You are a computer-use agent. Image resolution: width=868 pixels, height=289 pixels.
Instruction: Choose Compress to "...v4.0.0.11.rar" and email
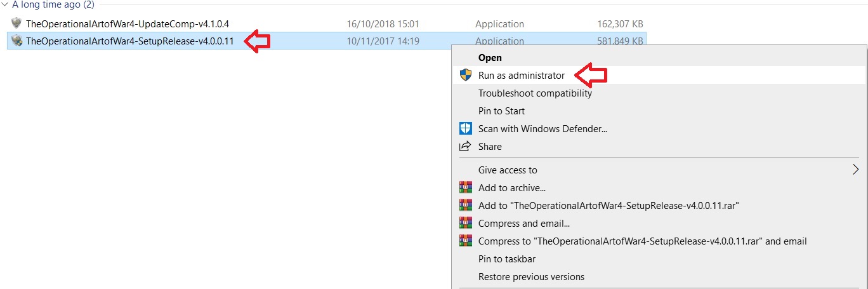(x=643, y=241)
